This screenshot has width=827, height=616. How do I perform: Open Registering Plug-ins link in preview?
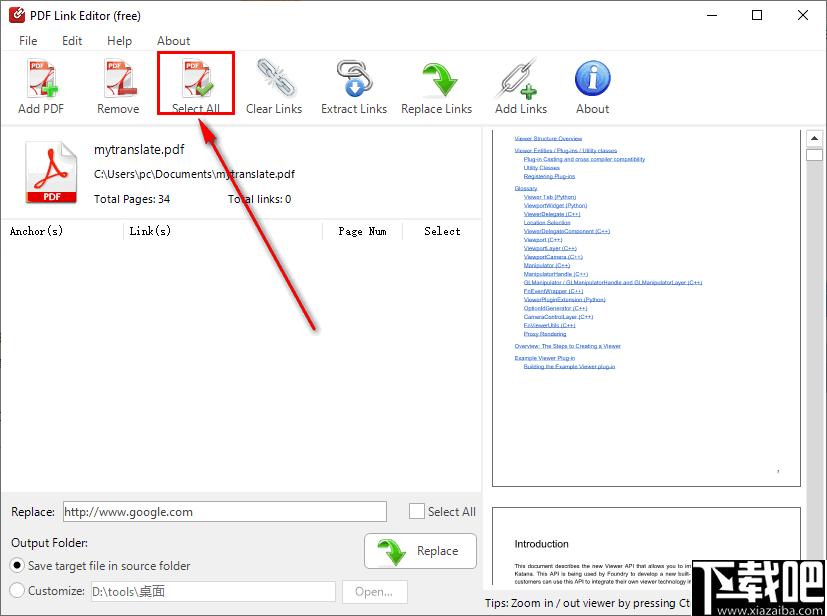click(549, 176)
